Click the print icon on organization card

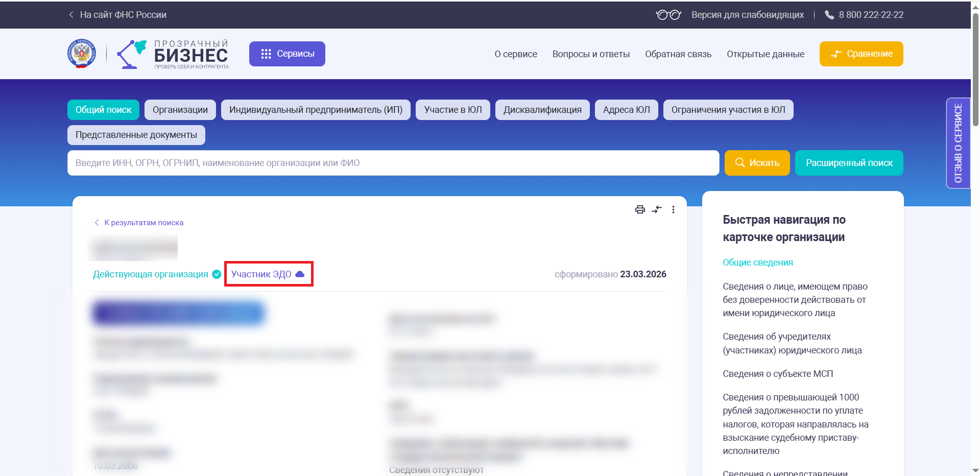640,209
